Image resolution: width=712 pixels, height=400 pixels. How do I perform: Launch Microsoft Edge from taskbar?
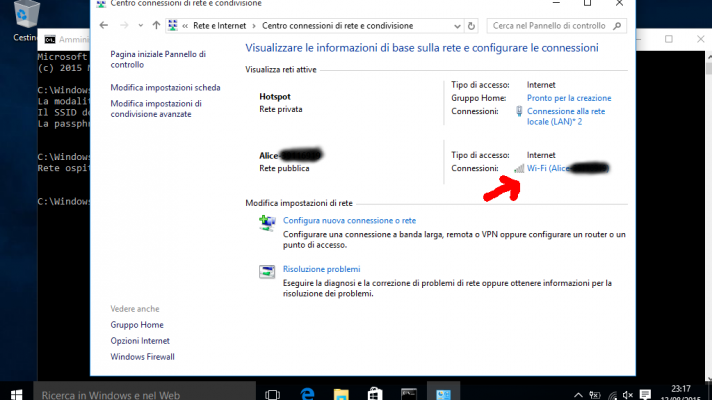point(307,394)
